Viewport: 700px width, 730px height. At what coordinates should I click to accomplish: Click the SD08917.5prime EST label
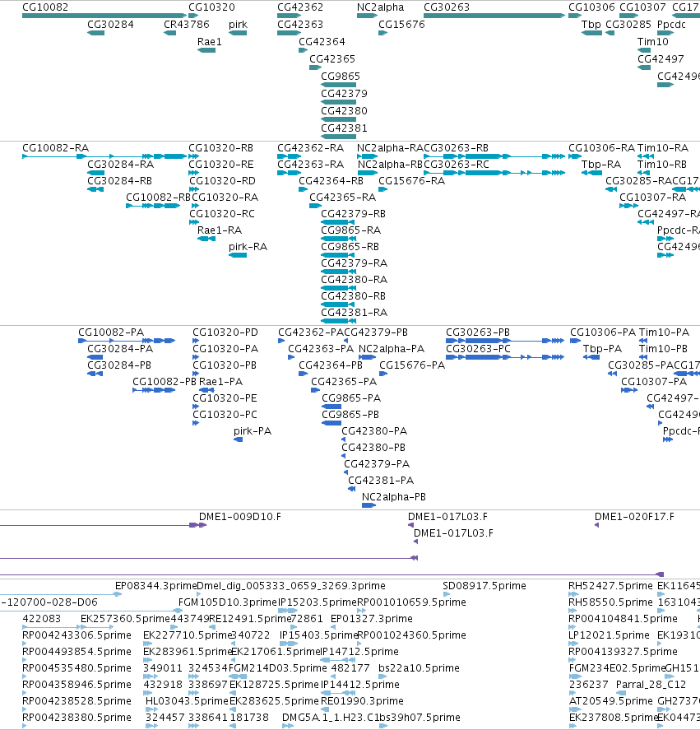(484, 586)
